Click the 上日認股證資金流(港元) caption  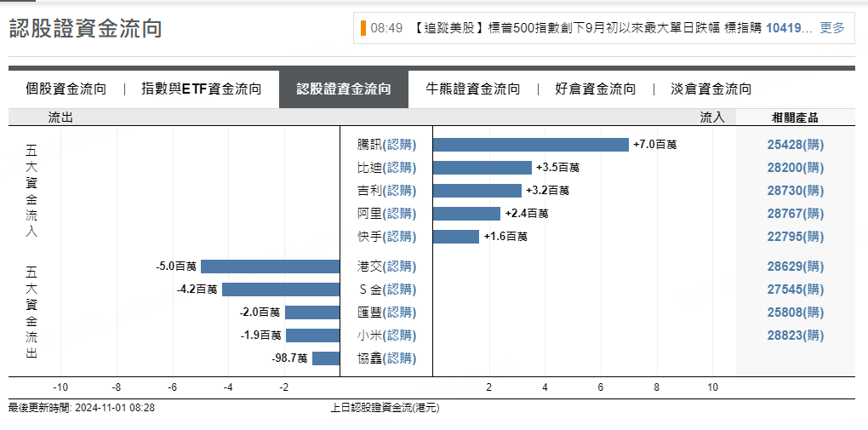click(385, 408)
